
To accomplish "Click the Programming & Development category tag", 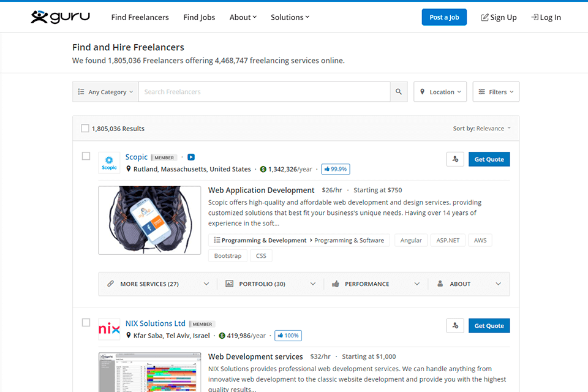I will pos(264,240).
